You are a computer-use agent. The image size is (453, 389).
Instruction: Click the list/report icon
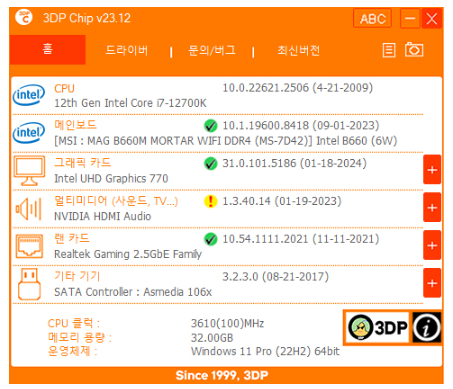389,50
